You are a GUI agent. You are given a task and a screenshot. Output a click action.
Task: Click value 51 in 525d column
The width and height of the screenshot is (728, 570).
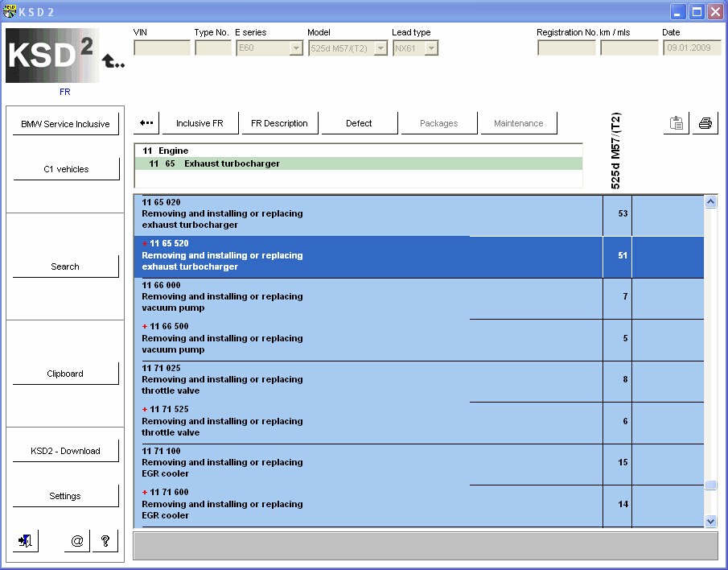[x=623, y=255]
